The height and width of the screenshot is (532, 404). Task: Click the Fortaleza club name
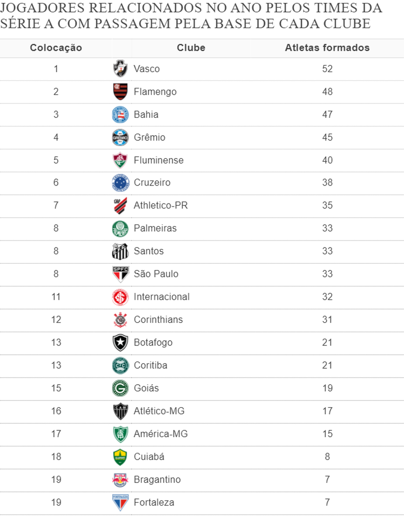click(x=154, y=502)
